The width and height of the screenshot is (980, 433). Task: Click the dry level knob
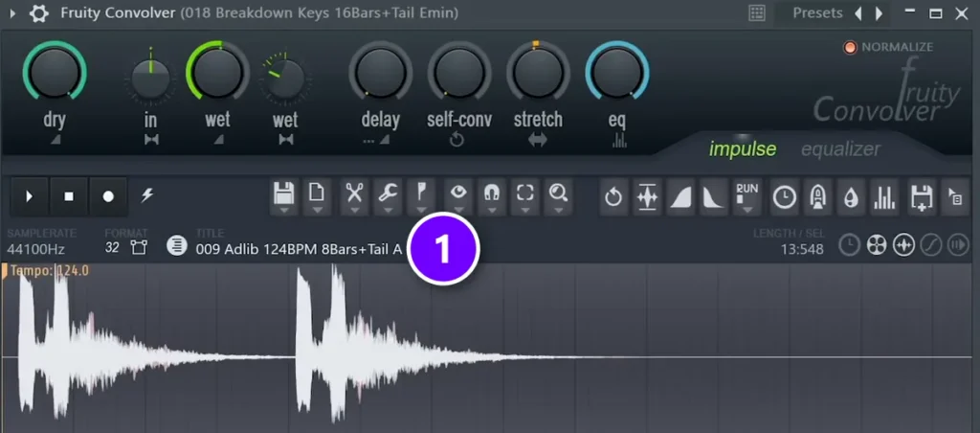click(55, 71)
